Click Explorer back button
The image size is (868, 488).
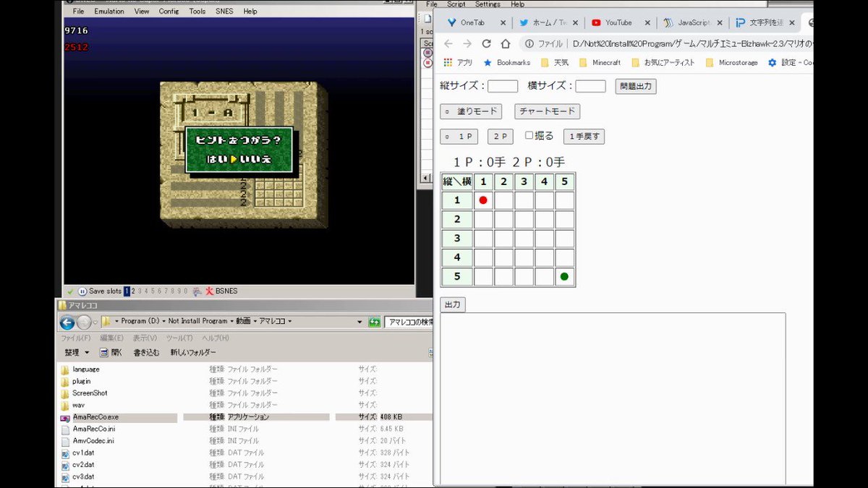click(67, 322)
